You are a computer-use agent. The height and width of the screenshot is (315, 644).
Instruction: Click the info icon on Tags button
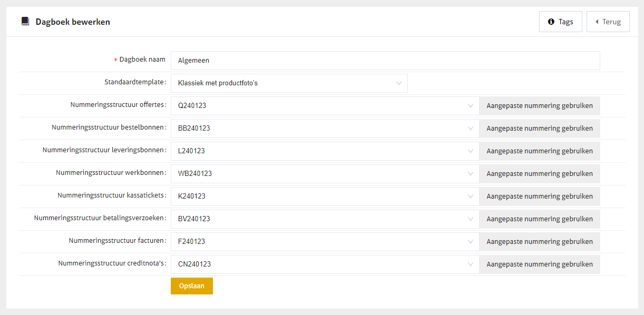pyautogui.click(x=551, y=22)
